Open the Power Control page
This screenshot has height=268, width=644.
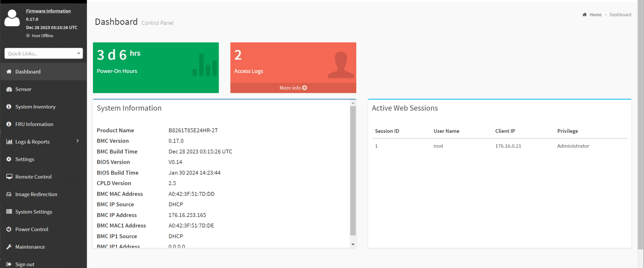pyautogui.click(x=44, y=229)
